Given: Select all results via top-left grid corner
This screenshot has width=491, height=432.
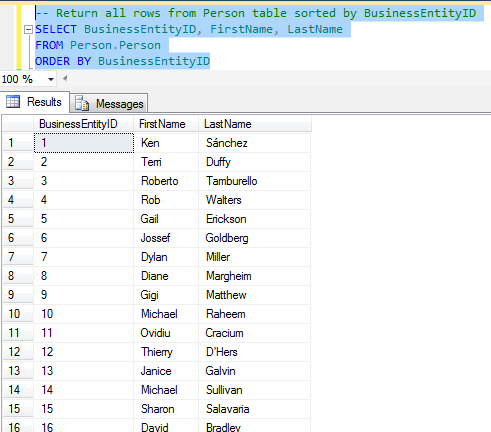Looking at the screenshot, I should point(18,124).
